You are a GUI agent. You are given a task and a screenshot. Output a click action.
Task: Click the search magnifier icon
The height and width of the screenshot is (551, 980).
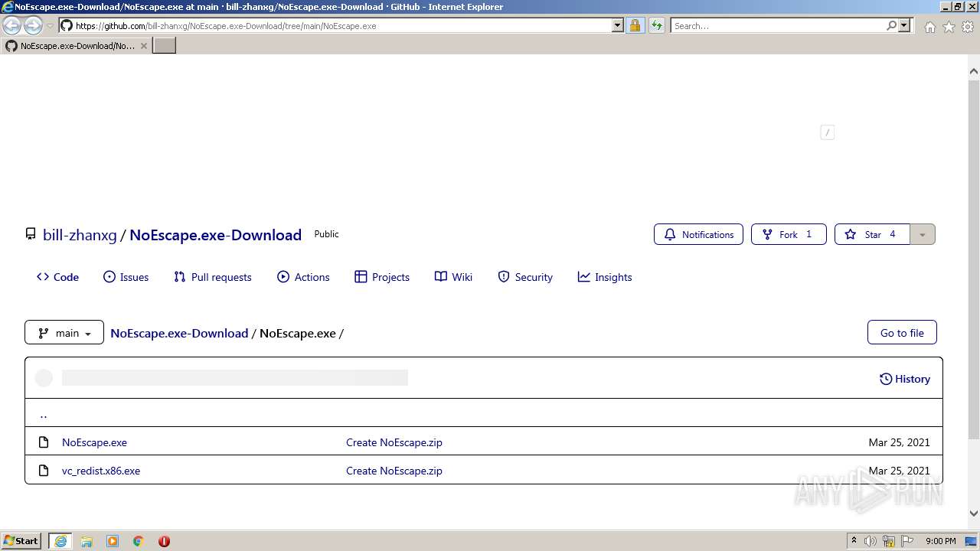click(x=891, y=25)
